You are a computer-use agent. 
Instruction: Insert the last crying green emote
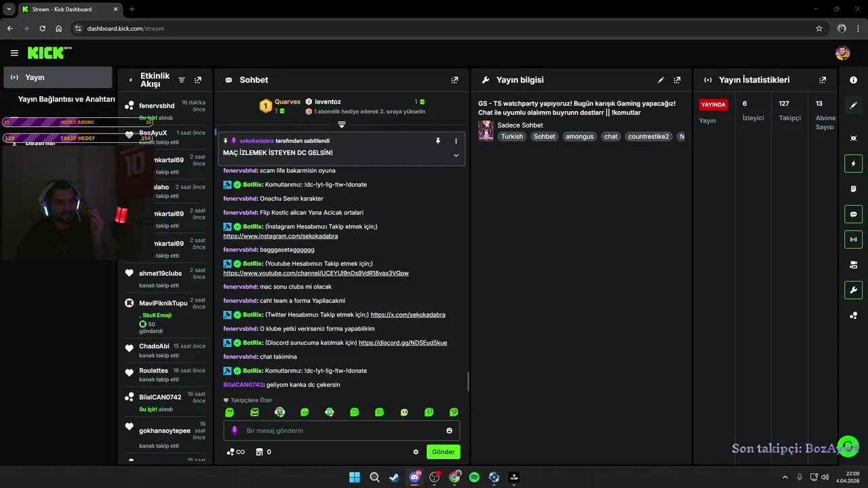[x=454, y=412]
